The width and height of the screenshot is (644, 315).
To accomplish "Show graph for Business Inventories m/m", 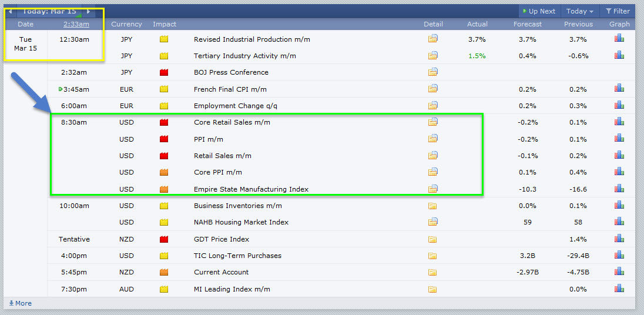I will pos(619,205).
